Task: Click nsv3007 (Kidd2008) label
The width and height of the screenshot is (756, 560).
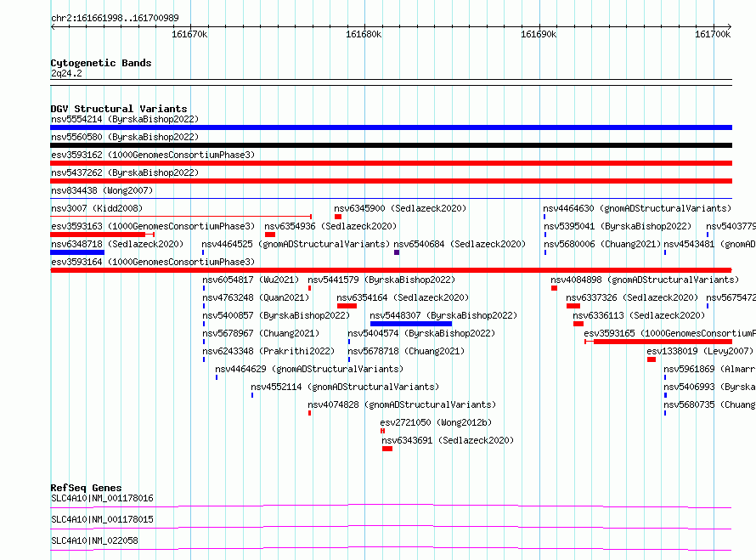Action: pyautogui.click(x=97, y=208)
